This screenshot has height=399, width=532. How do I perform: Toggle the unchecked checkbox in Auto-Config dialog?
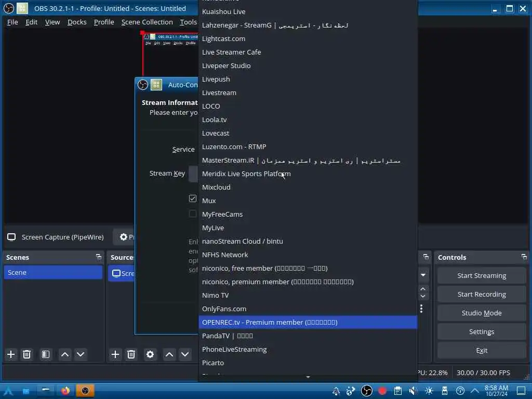click(193, 214)
